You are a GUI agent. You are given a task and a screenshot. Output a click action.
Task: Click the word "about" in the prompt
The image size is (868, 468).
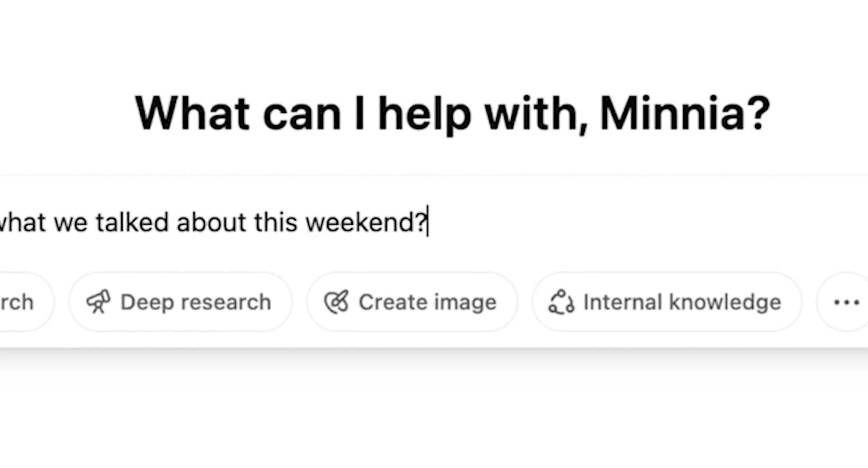[x=211, y=222]
